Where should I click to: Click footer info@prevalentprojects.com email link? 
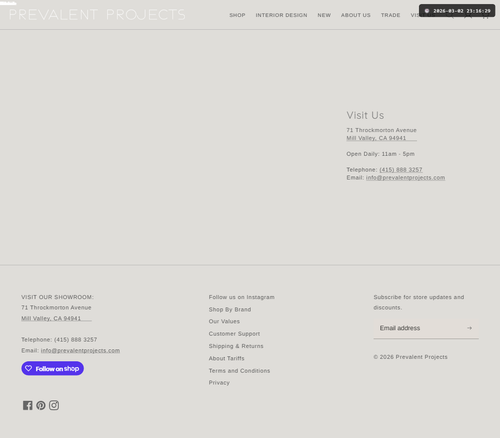80,351
